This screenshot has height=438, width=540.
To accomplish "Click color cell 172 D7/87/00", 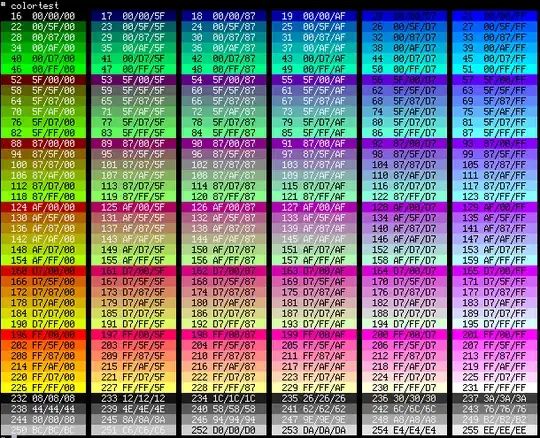I will [x=43, y=292].
